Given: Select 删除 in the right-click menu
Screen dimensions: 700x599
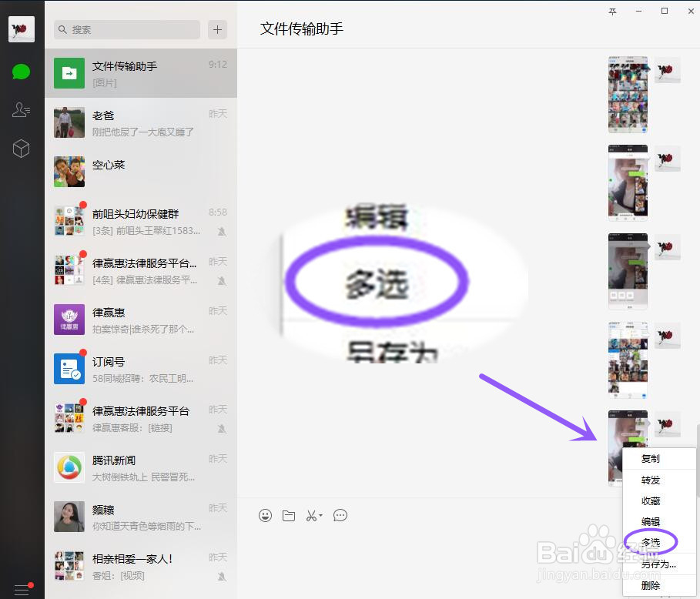Looking at the screenshot, I should point(650,584).
